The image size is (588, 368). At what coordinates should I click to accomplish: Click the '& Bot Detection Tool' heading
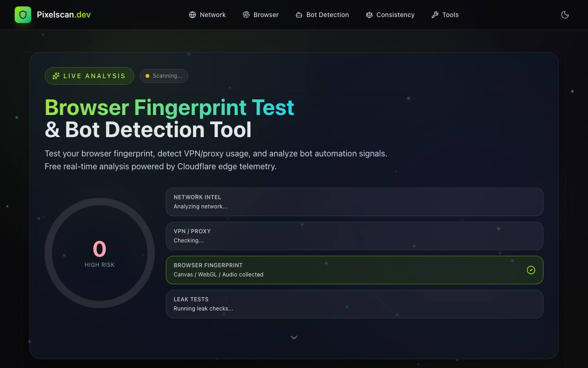click(148, 130)
